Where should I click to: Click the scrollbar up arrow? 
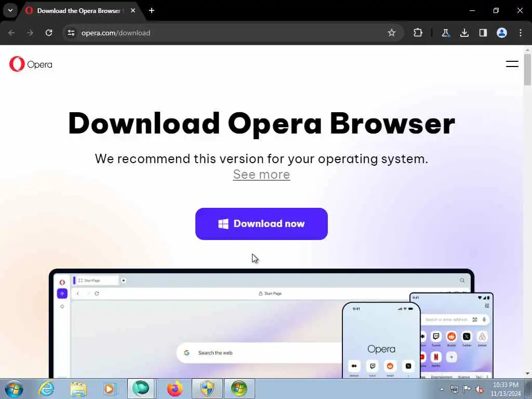coord(527,50)
